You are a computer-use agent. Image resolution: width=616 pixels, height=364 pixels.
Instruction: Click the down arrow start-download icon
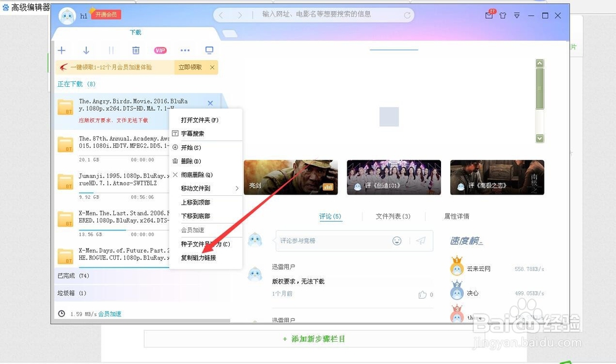pos(86,51)
